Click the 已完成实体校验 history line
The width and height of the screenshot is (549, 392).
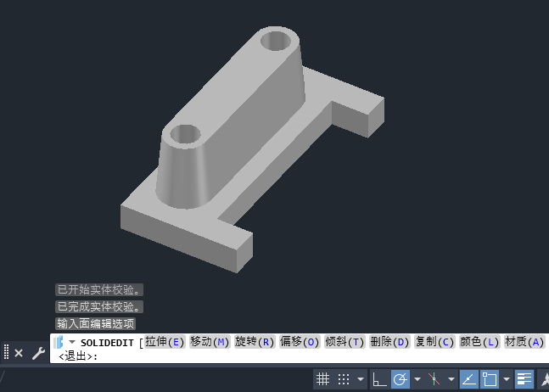click(99, 307)
